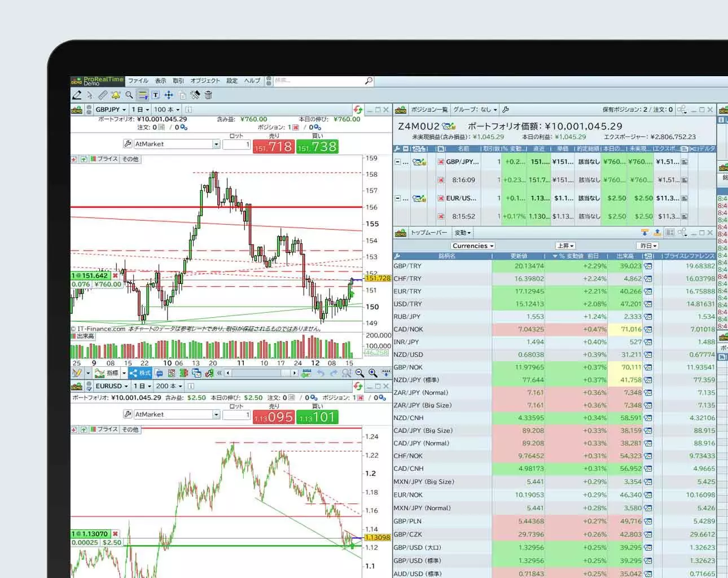Open AtMarket order type dropdown on GBPJPY
The height and width of the screenshot is (578, 728).
pos(216,144)
